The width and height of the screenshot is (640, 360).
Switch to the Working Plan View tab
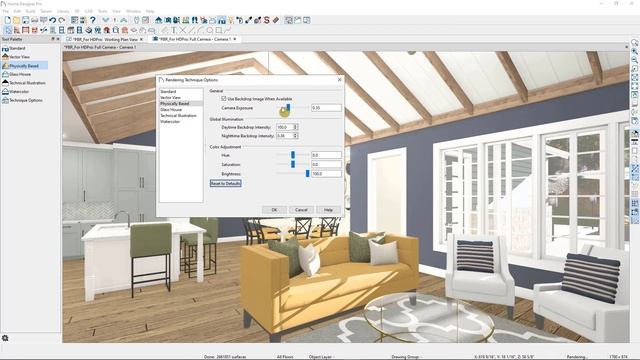(x=105, y=39)
